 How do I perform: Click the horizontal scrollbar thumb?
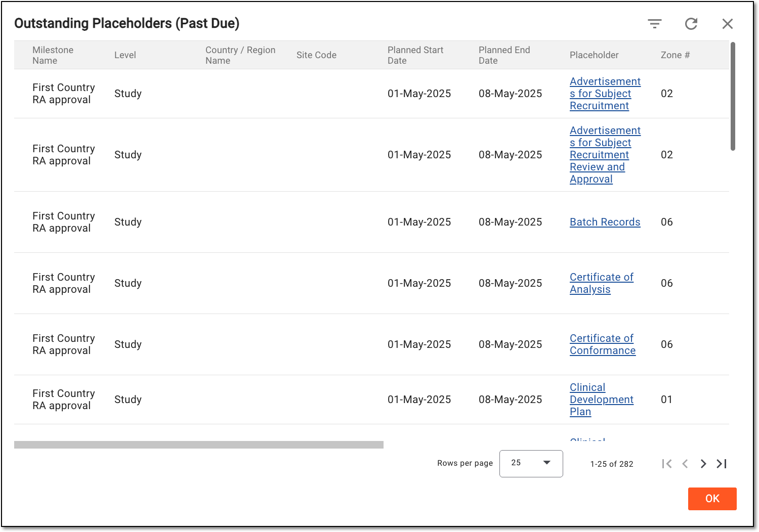tap(199, 445)
